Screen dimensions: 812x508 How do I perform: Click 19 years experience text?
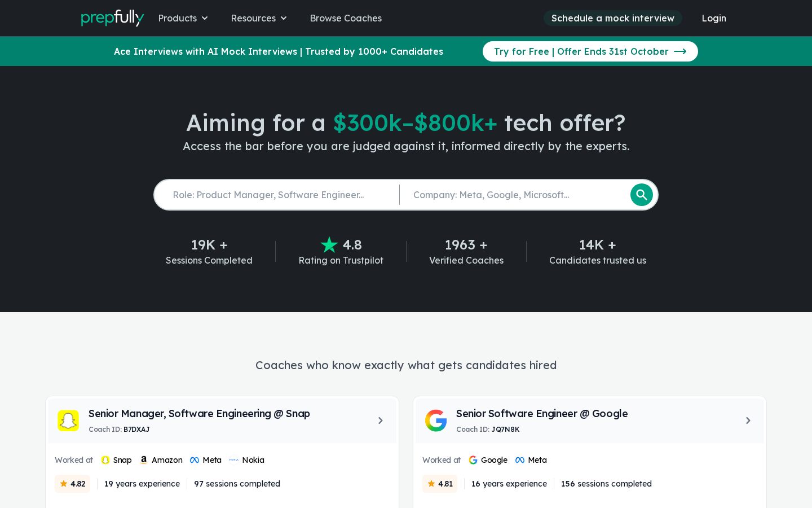142,484
